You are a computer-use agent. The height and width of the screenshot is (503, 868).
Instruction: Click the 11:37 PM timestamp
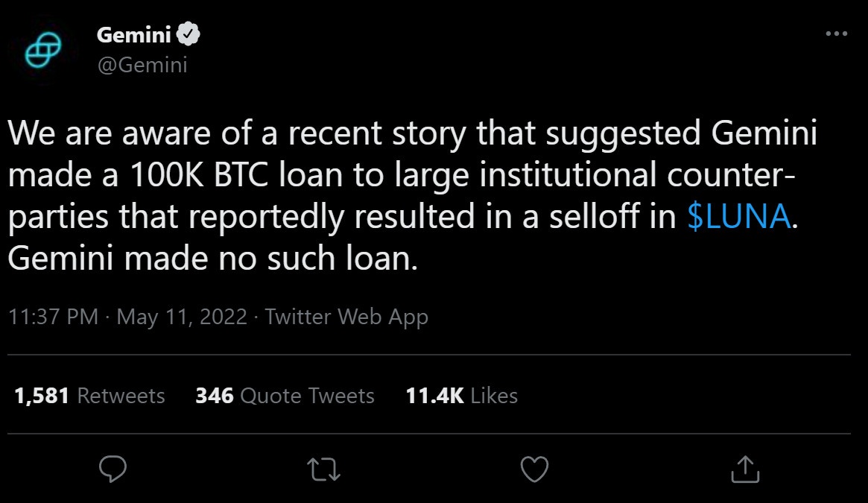[x=53, y=317]
